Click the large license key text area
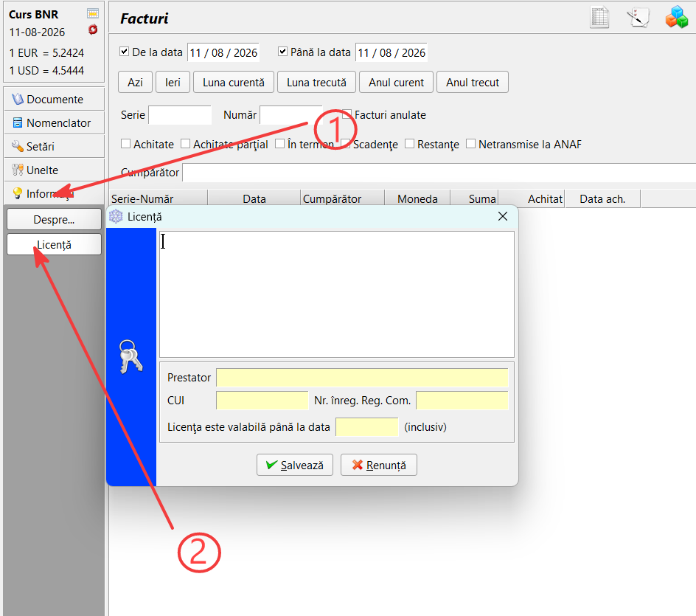 (337, 294)
